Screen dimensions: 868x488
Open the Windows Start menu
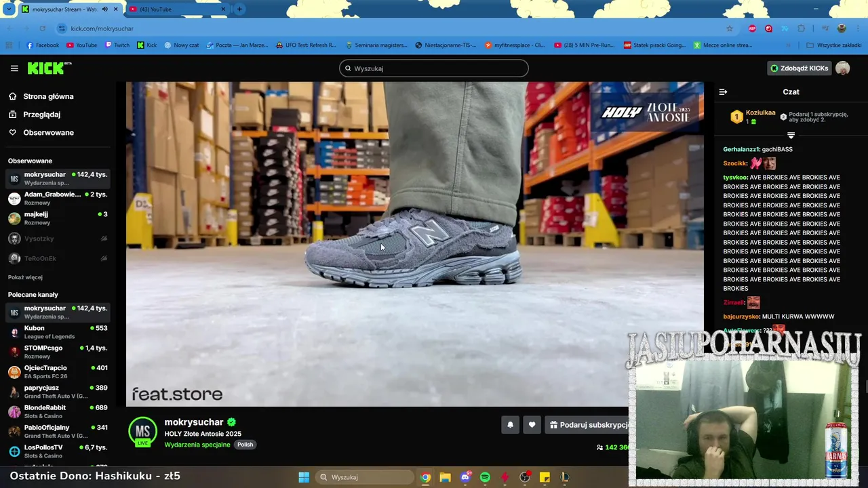point(304,477)
